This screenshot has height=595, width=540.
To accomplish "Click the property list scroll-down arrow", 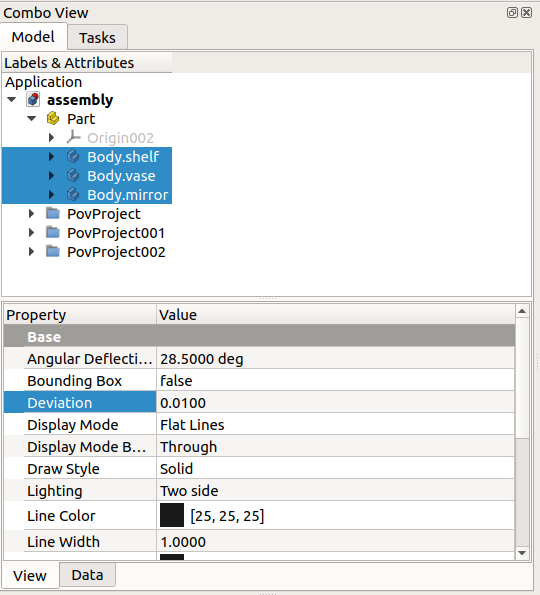I will click(522, 553).
